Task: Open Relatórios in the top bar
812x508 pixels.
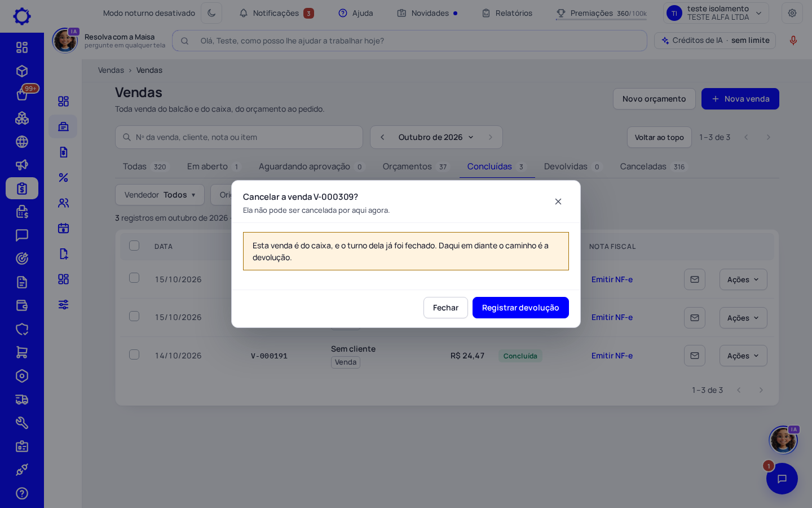Action: click(x=507, y=13)
